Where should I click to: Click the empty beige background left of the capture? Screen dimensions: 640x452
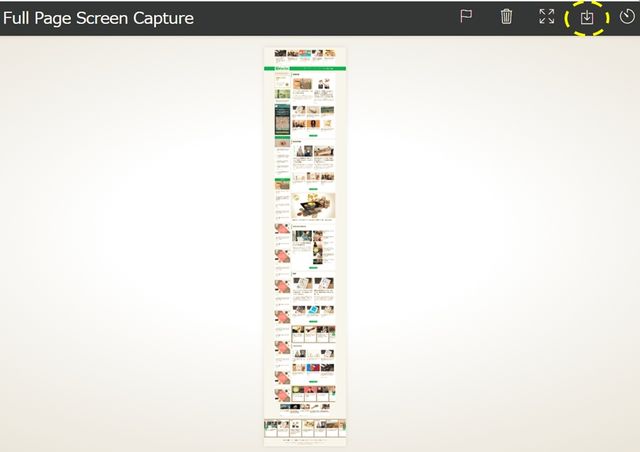[131, 245]
